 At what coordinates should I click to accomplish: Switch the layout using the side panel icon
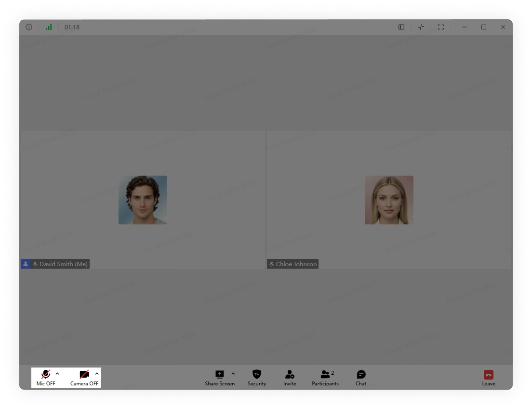pyautogui.click(x=401, y=27)
